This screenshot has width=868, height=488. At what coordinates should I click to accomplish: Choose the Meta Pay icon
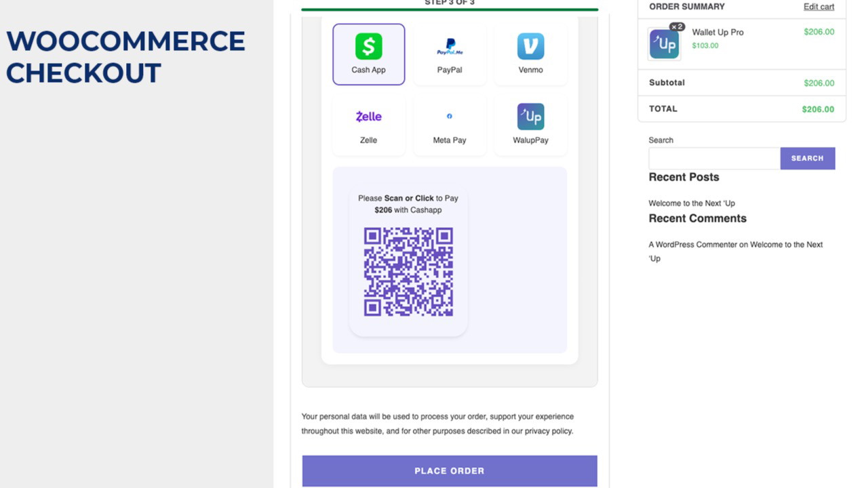coord(450,117)
